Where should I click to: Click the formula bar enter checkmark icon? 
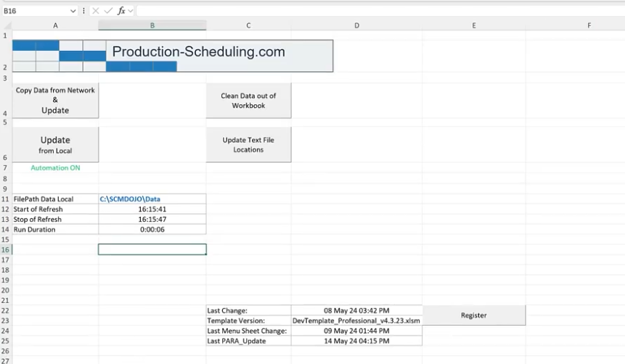tap(108, 11)
